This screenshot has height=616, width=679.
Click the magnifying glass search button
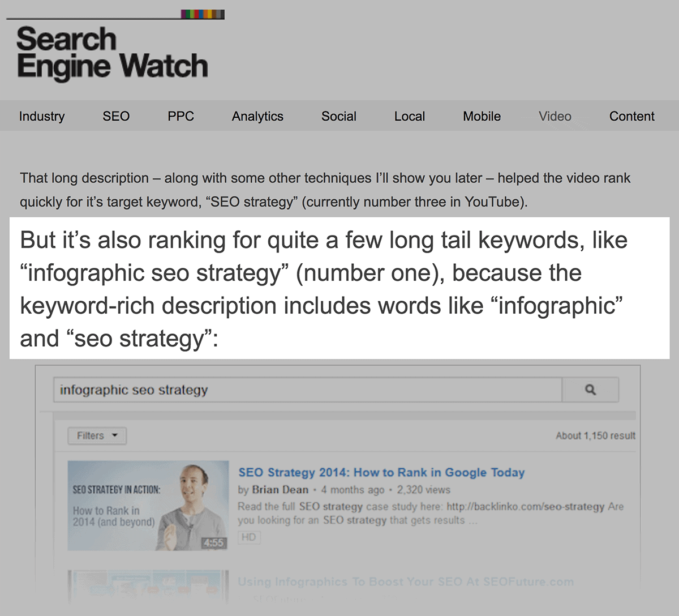click(x=590, y=390)
